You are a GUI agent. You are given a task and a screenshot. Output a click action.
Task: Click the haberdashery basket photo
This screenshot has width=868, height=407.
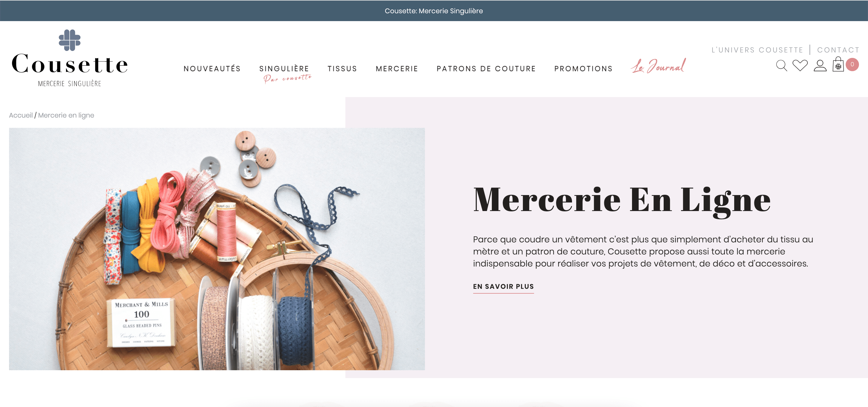pyautogui.click(x=217, y=249)
